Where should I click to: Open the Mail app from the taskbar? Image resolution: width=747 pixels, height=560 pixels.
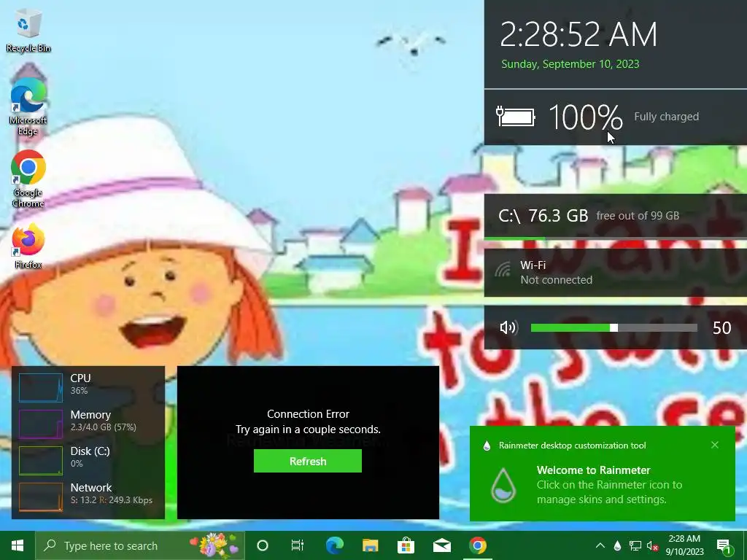[x=441, y=545]
